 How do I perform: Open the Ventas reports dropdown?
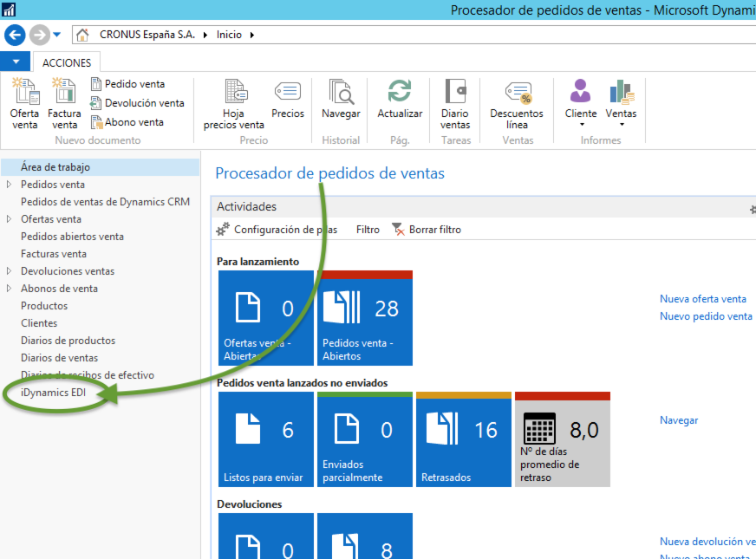[x=621, y=102]
